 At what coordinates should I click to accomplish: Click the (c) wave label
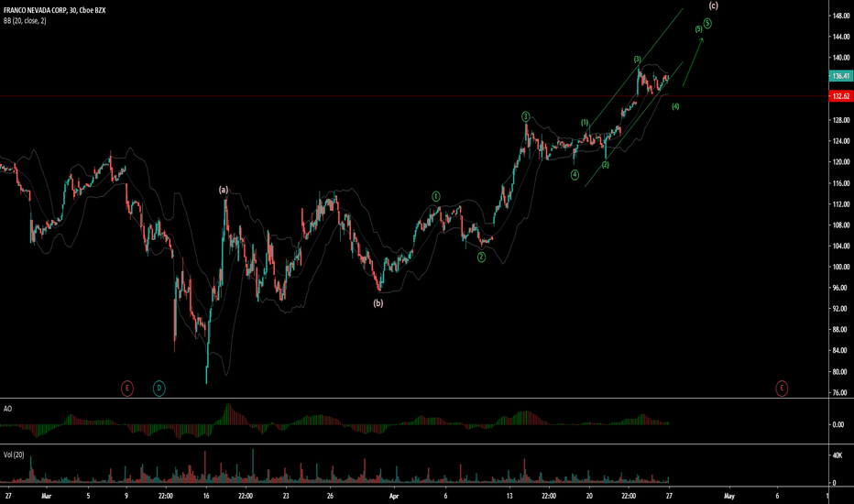tap(714, 5)
